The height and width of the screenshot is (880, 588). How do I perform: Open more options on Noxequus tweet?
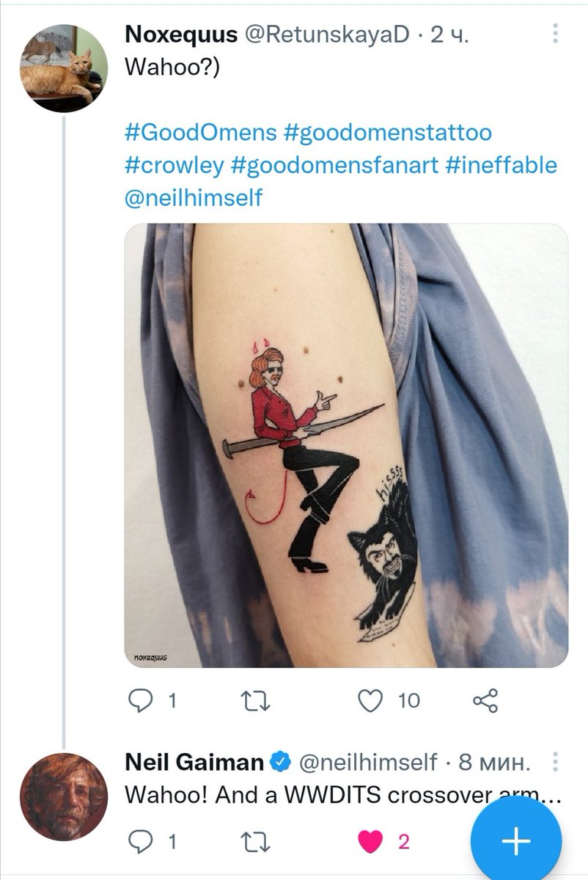pos(556,34)
